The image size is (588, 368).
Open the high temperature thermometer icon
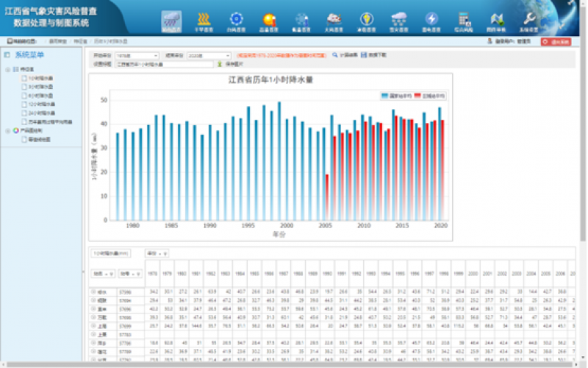click(x=268, y=21)
